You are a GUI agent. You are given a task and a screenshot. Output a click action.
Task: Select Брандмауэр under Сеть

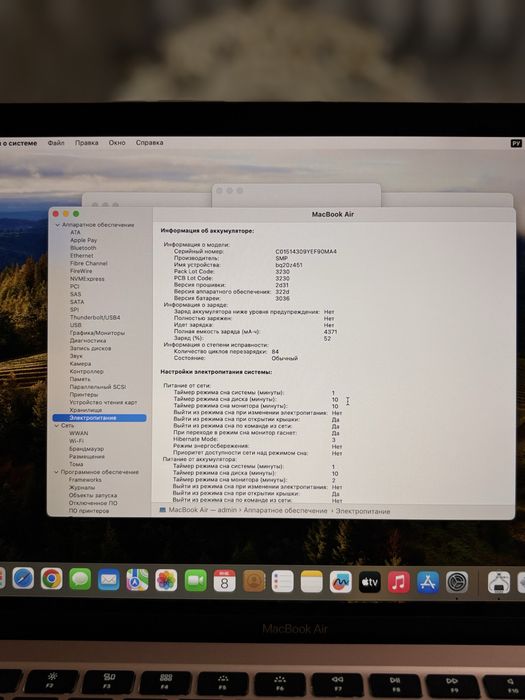click(87, 449)
